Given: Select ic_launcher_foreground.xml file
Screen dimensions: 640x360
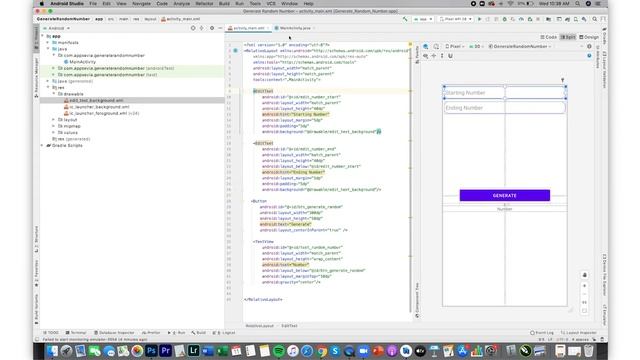Looking at the screenshot, I should coord(101,113).
